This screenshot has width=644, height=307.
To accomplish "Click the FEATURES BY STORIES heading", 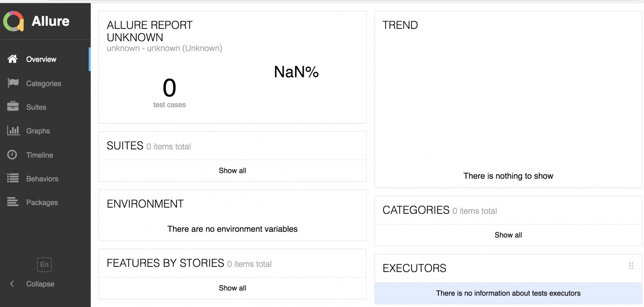I will click(x=165, y=263).
